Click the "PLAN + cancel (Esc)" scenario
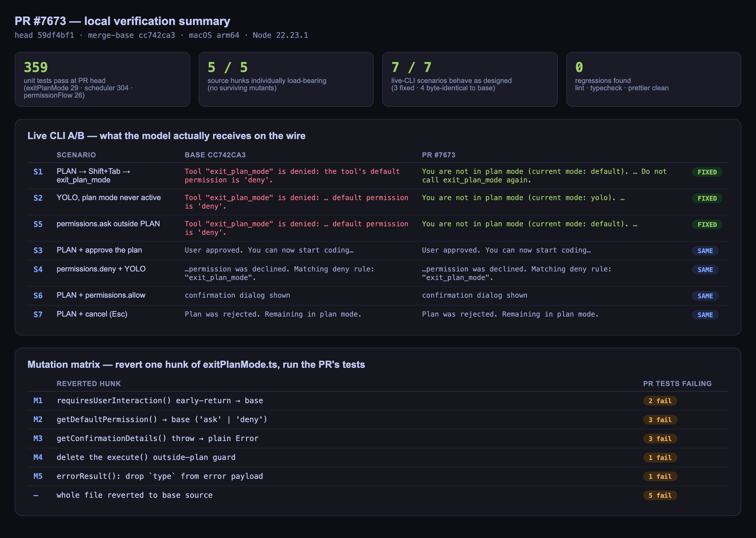756x538 pixels. pyautogui.click(x=92, y=314)
